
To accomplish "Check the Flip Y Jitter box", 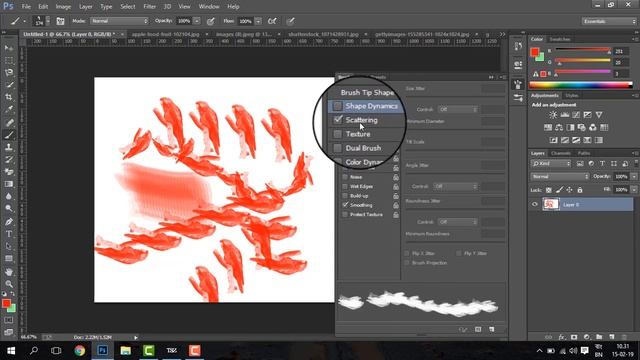I will coord(459,253).
